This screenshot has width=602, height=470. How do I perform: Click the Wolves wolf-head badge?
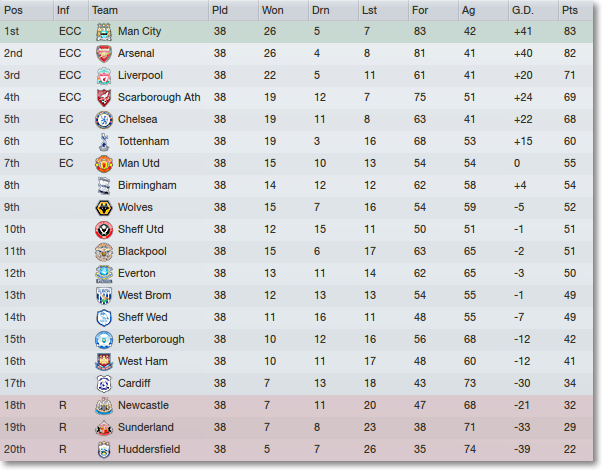tap(104, 208)
